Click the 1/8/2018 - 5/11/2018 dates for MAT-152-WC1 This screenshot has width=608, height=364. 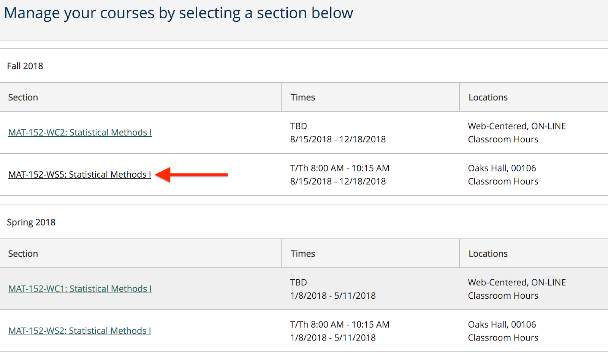(x=333, y=296)
